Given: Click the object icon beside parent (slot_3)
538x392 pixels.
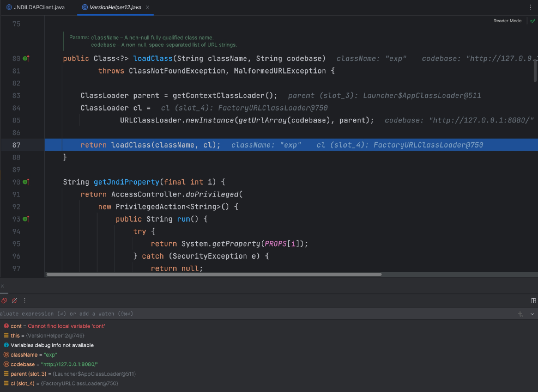Looking at the screenshot, I should (x=6, y=374).
